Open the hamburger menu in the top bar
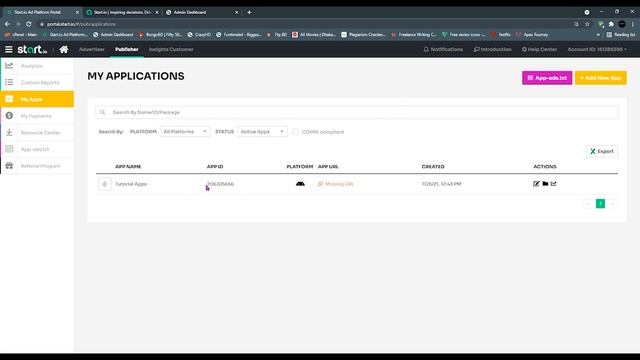640x360 pixels. [x=9, y=49]
